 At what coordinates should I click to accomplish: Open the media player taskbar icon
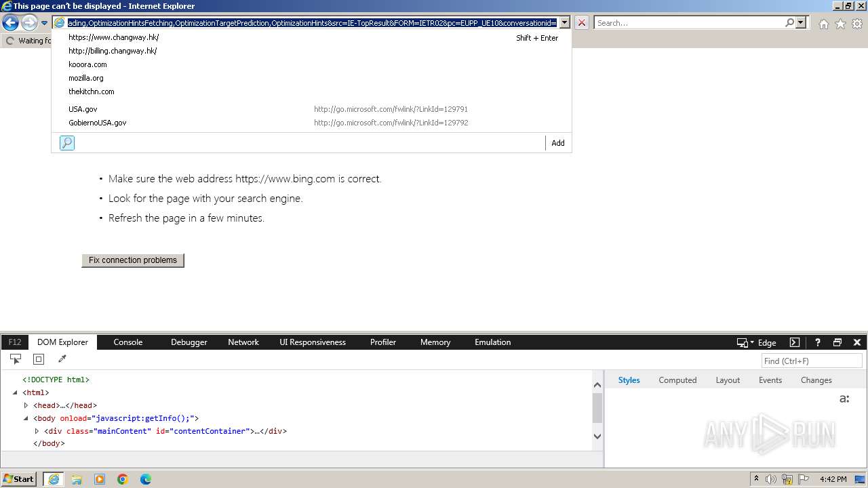coord(100,479)
